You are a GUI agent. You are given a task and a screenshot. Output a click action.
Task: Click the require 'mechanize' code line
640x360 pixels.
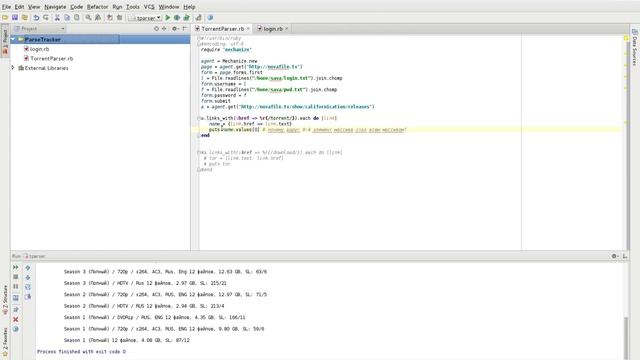pos(226,49)
